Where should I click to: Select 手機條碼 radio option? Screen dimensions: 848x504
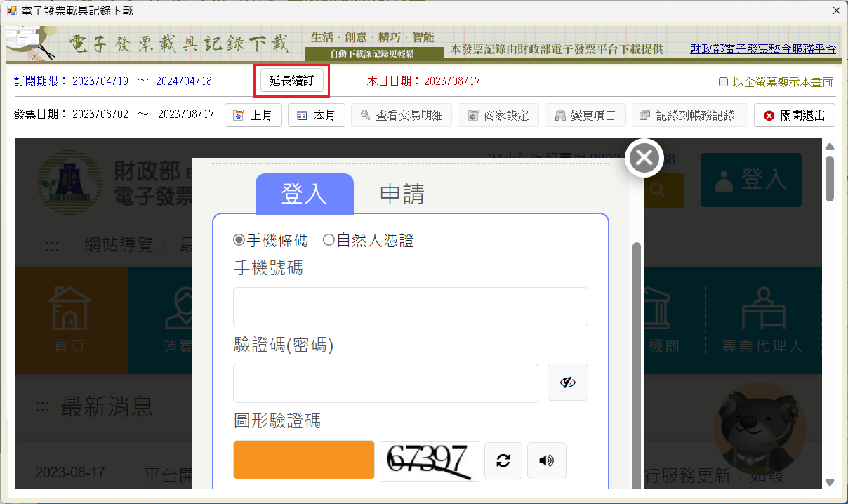[239, 241]
